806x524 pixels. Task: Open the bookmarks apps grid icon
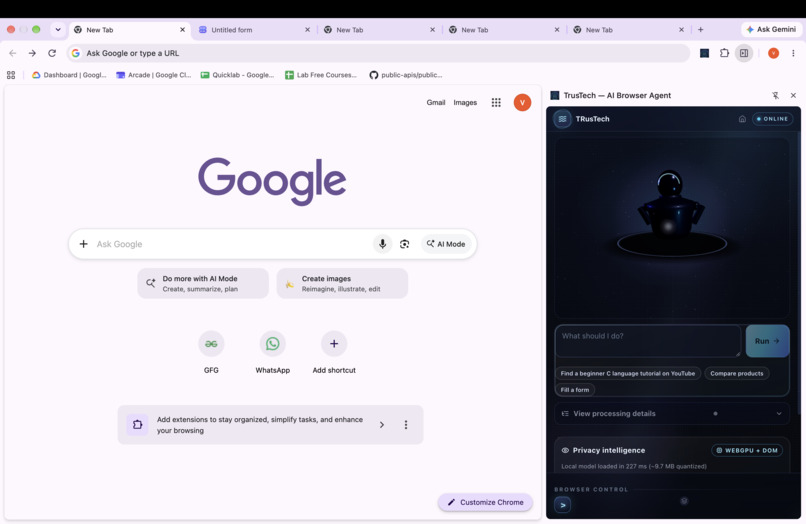point(11,75)
